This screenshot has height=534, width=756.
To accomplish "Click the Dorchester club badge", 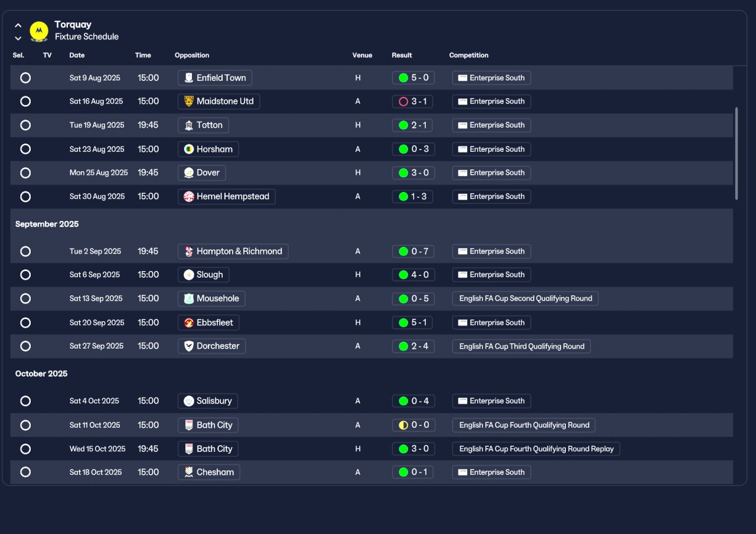I will click(188, 346).
